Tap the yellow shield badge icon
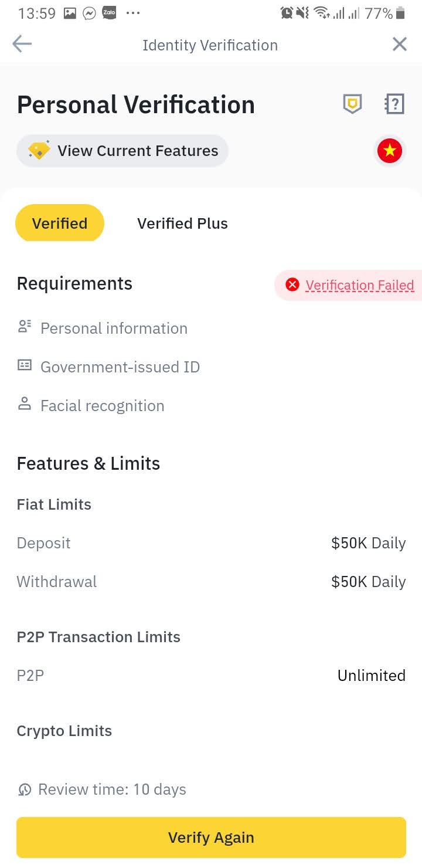Viewport: 422px width, 868px height. pyautogui.click(x=352, y=104)
